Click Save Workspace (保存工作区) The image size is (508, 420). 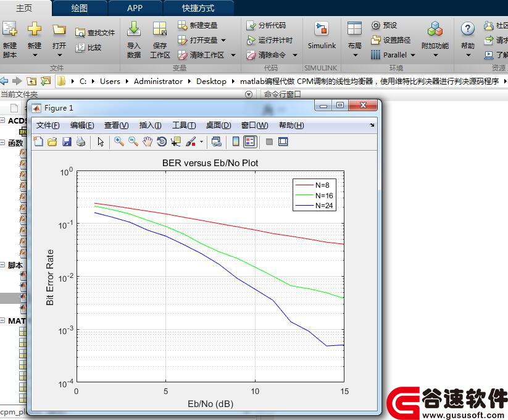pyautogui.click(x=160, y=40)
